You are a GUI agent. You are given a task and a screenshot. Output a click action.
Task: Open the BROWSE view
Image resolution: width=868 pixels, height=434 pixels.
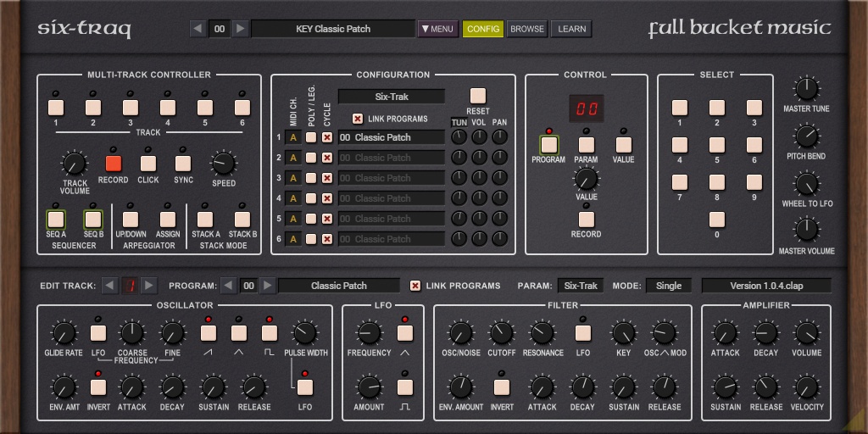click(x=527, y=29)
